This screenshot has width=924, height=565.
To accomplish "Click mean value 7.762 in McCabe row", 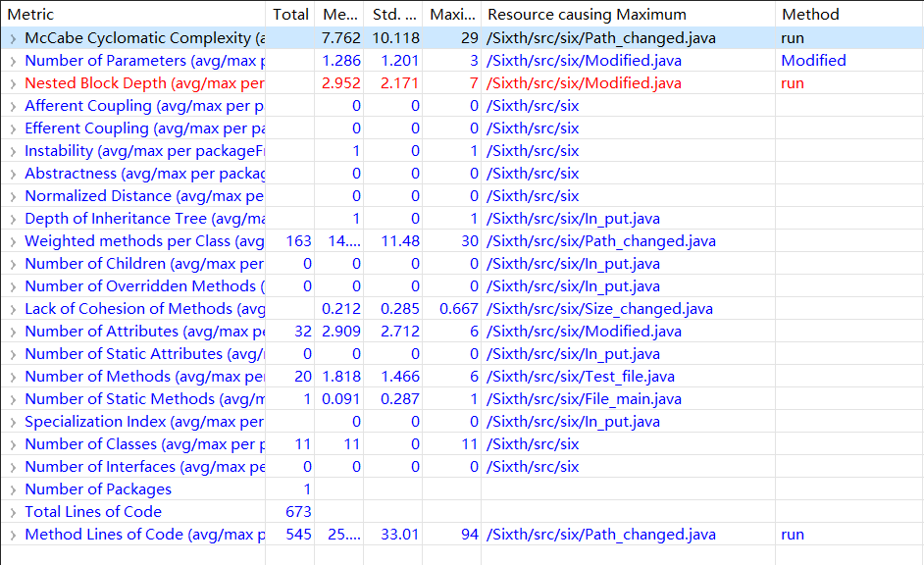I will tap(341, 38).
